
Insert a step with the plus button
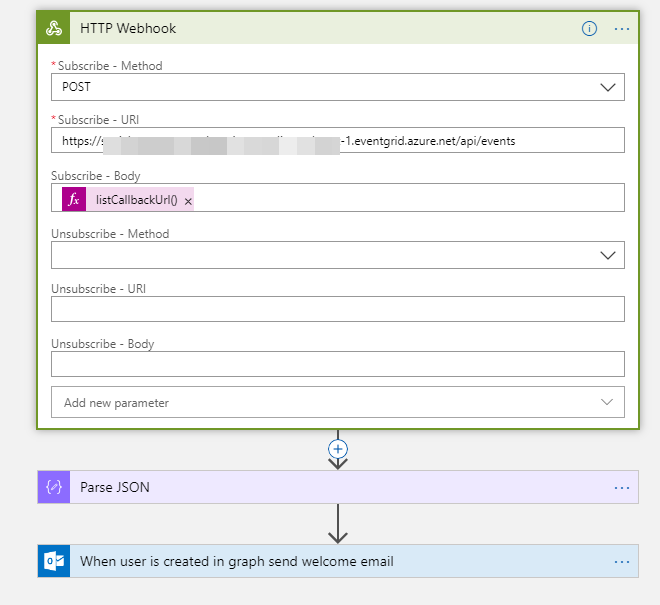point(338,449)
